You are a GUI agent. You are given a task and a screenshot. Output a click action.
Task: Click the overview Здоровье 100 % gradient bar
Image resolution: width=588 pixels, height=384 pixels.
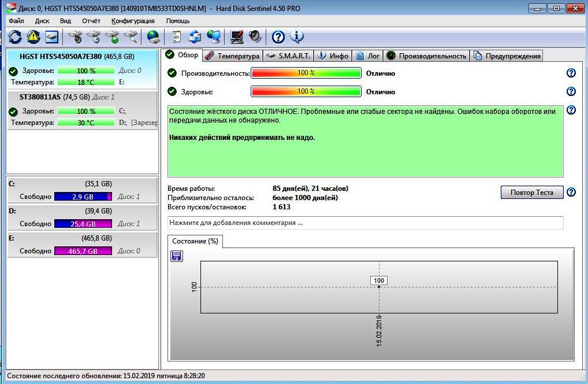[306, 91]
